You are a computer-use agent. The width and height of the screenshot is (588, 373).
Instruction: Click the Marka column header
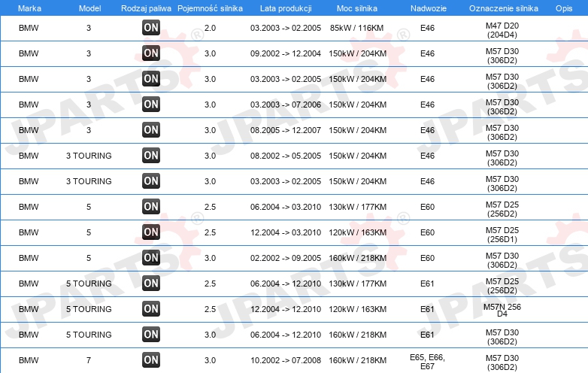click(x=29, y=8)
